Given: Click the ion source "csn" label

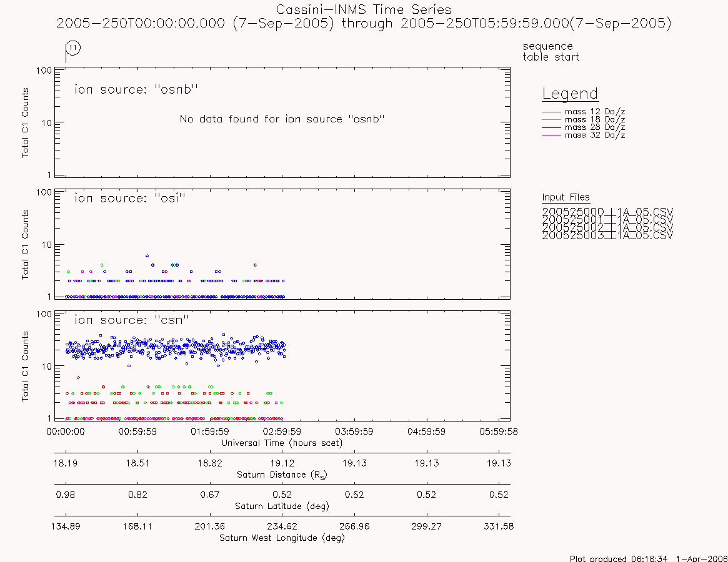Looking at the screenshot, I should (x=132, y=320).
